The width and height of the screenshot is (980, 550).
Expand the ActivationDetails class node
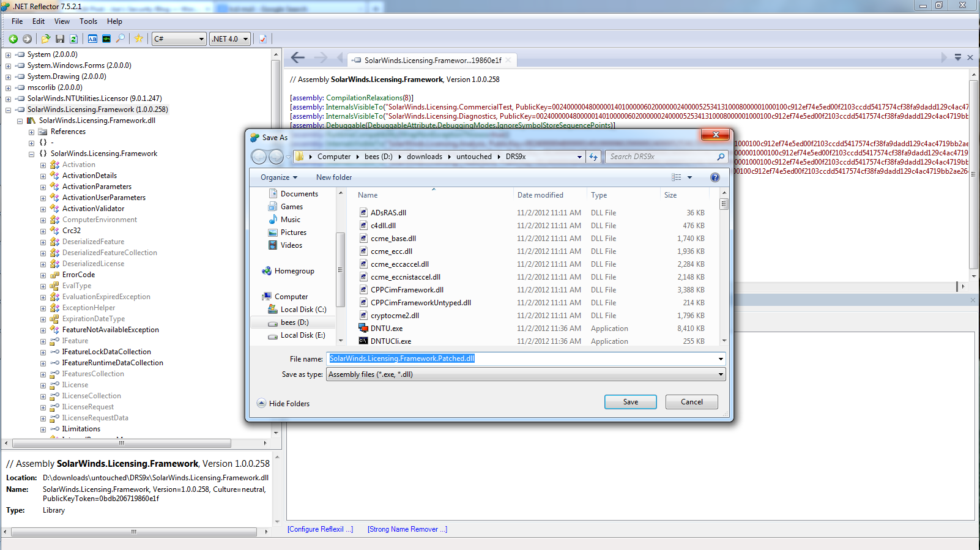(x=43, y=176)
